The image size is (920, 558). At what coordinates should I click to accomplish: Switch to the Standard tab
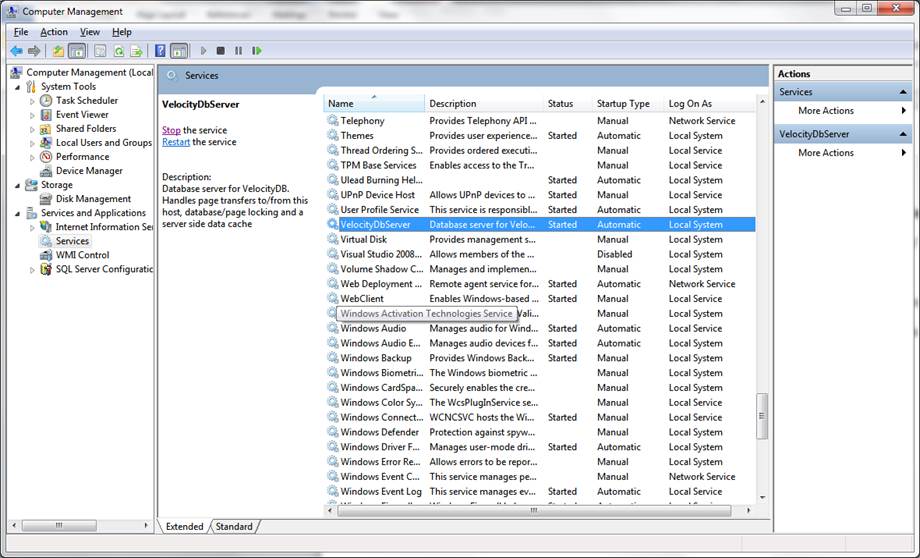[x=234, y=526]
